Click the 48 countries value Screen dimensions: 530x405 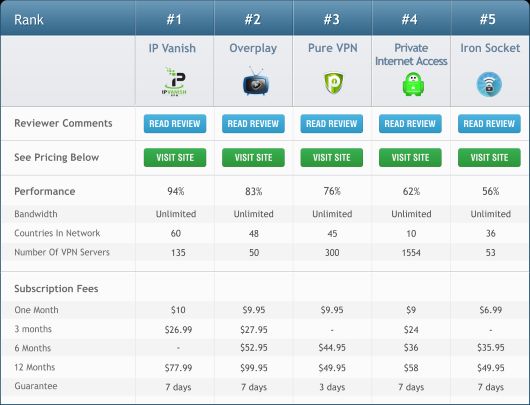coord(254,233)
